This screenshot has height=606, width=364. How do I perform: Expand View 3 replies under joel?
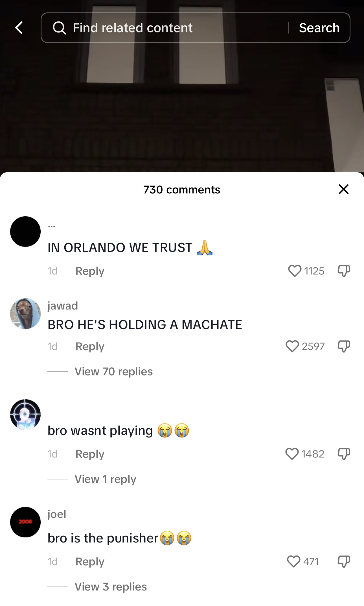[111, 587]
